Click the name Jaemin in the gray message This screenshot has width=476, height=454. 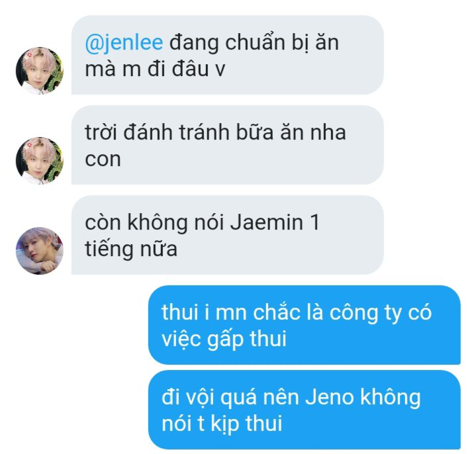coord(267,222)
